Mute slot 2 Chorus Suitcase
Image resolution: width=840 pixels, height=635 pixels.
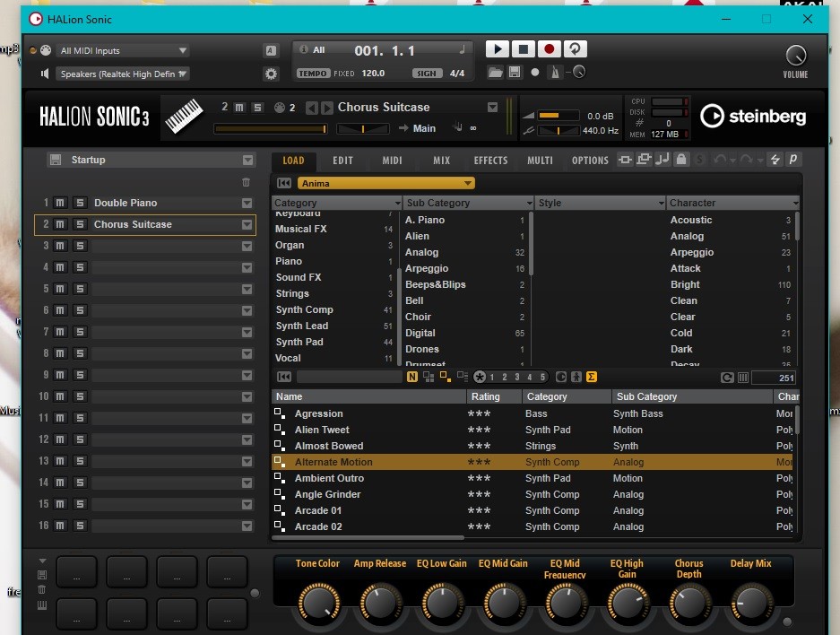click(60, 224)
